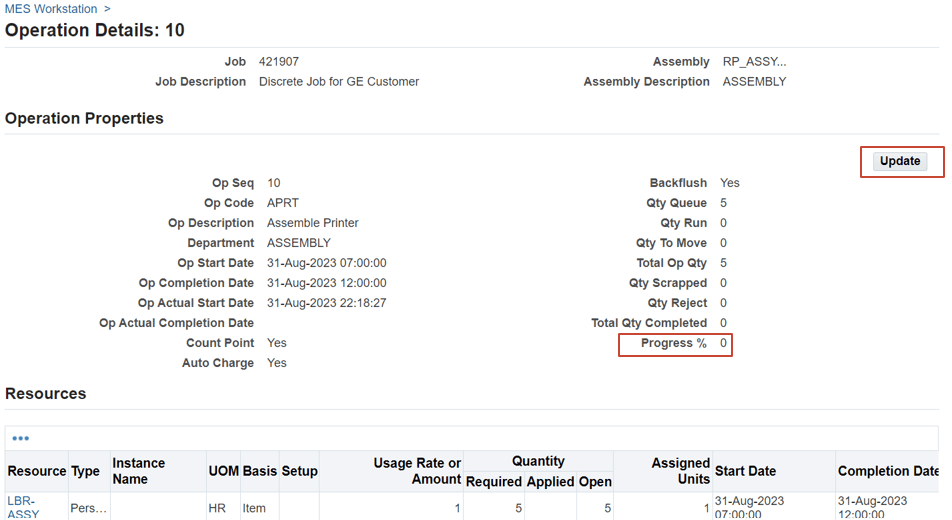Select the 'Discrete Job for GE Customer' text
This screenshot has width=952, height=520.
[339, 81]
